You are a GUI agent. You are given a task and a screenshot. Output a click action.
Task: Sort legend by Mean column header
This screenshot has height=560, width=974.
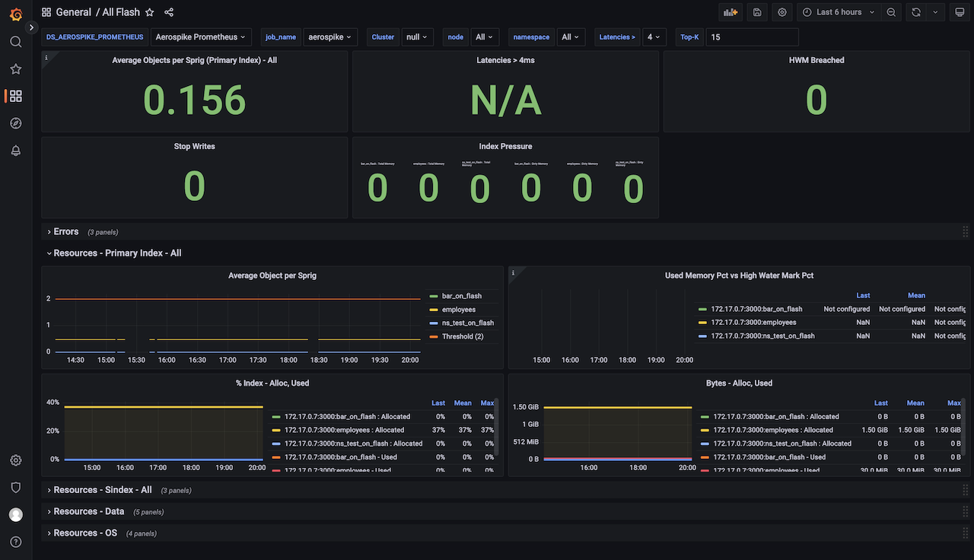coord(916,295)
